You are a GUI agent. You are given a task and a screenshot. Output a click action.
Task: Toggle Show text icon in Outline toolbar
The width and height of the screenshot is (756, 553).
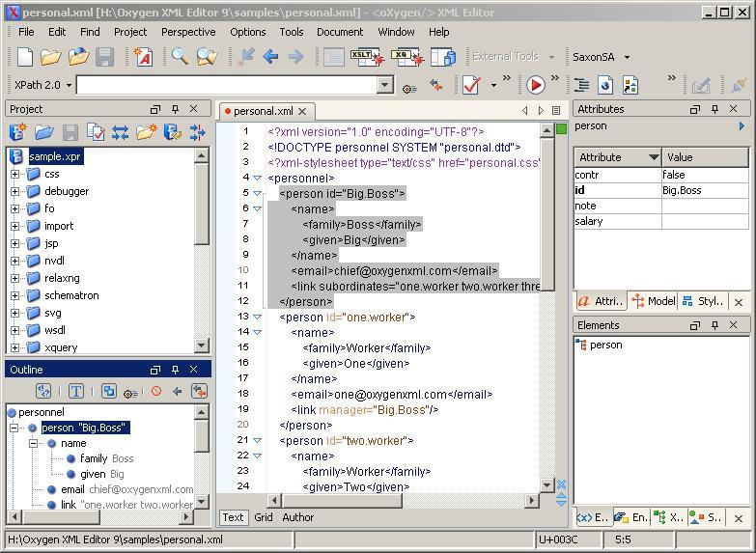75,391
